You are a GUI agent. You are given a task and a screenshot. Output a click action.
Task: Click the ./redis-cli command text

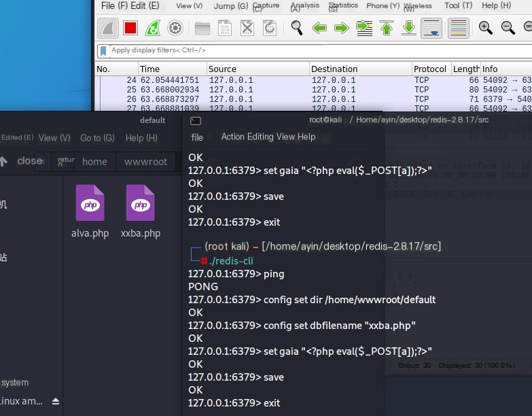[x=232, y=260]
